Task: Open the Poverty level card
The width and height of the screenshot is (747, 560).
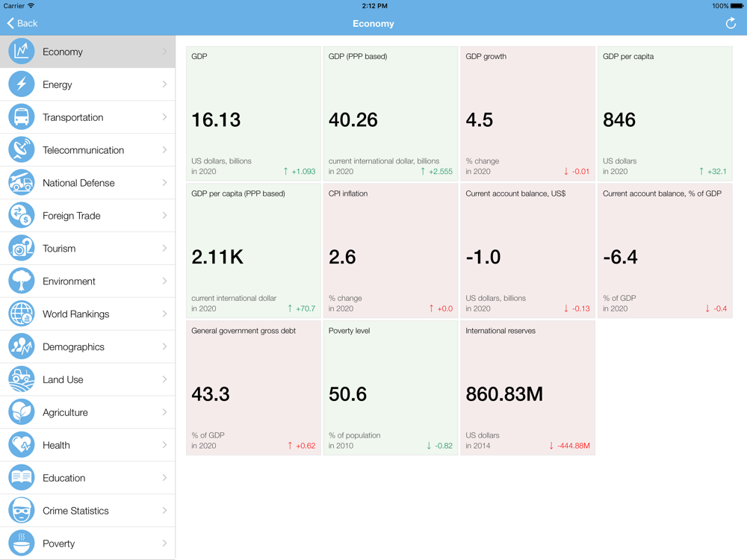Action: pyautogui.click(x=391, y=388)
